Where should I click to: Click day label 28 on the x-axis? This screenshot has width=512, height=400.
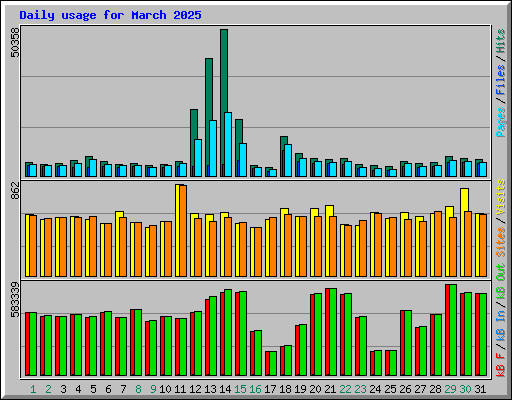[x=435, y=389]
